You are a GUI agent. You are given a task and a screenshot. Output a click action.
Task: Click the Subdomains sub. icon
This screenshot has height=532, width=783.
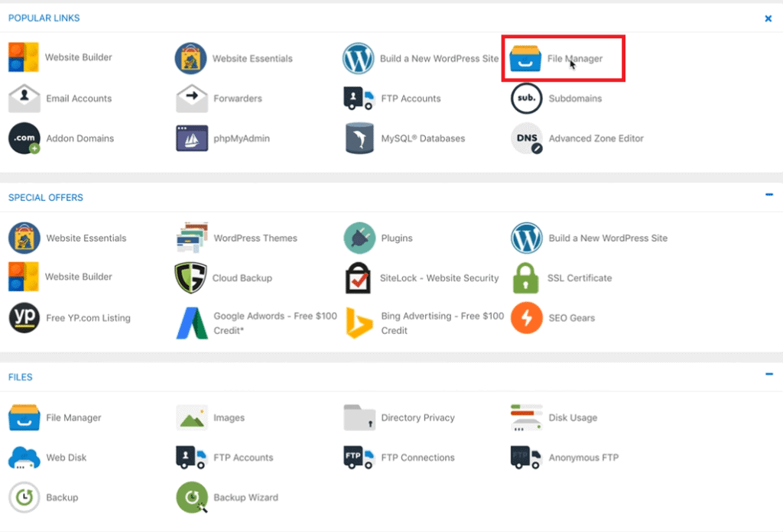[526, 99]
